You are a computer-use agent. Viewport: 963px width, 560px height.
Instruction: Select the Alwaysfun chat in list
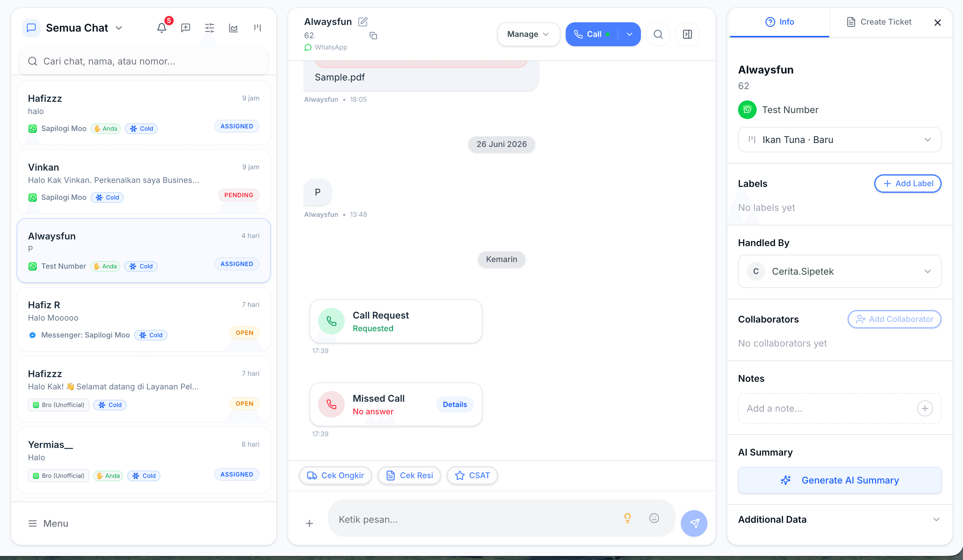click(144, 251)
